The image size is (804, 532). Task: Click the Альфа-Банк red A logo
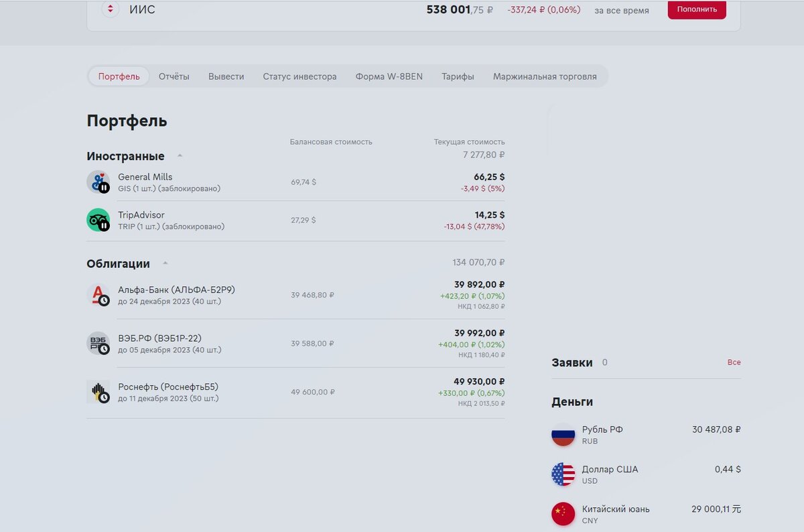[x=98, y=295]
